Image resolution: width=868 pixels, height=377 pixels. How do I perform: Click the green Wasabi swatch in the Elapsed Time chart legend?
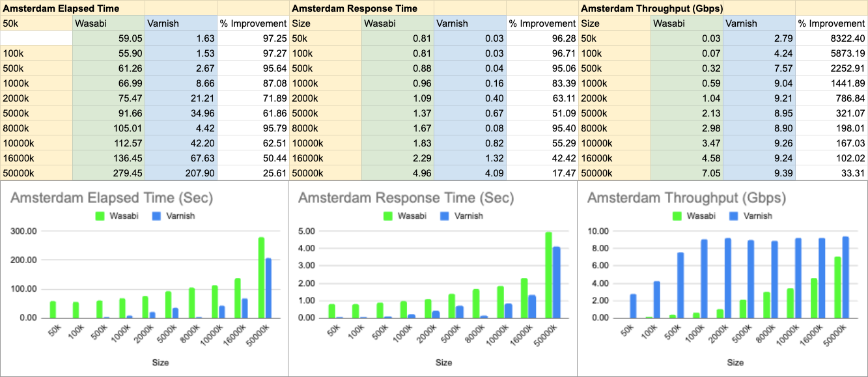[100, 216]
